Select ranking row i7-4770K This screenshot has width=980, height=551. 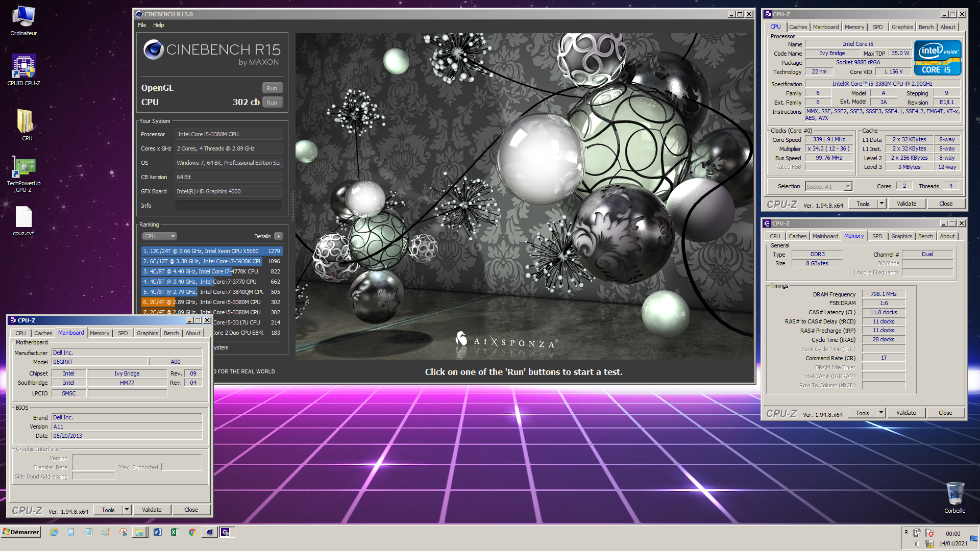(212, 271)
